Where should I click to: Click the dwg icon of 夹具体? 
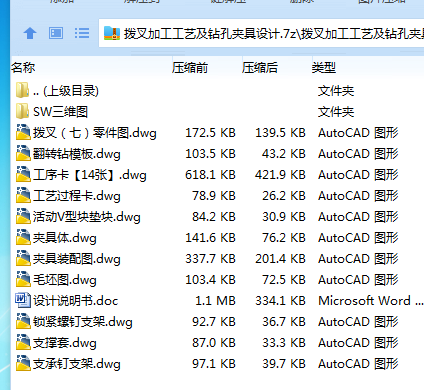(x=23, y=237)
